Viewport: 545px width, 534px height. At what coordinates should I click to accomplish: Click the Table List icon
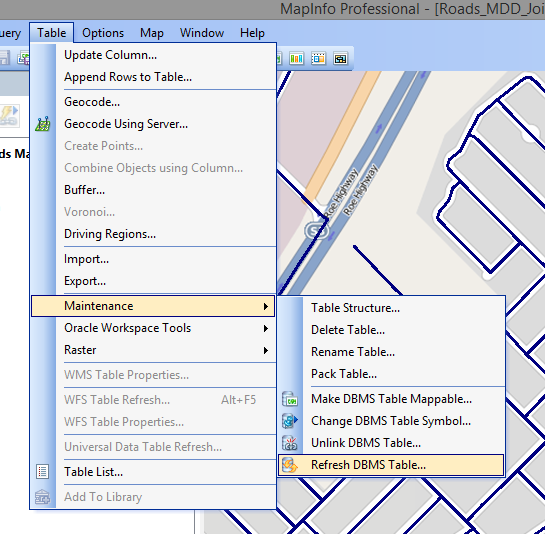click(x=42, y=472)
